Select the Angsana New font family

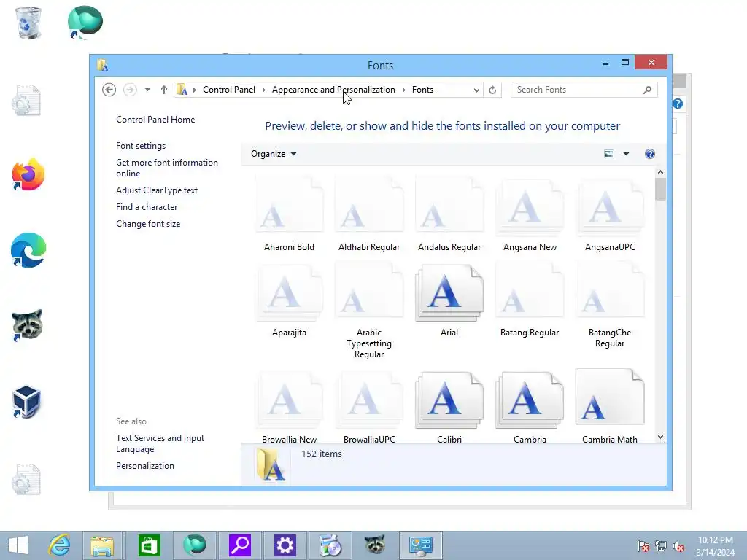point(530,207)
